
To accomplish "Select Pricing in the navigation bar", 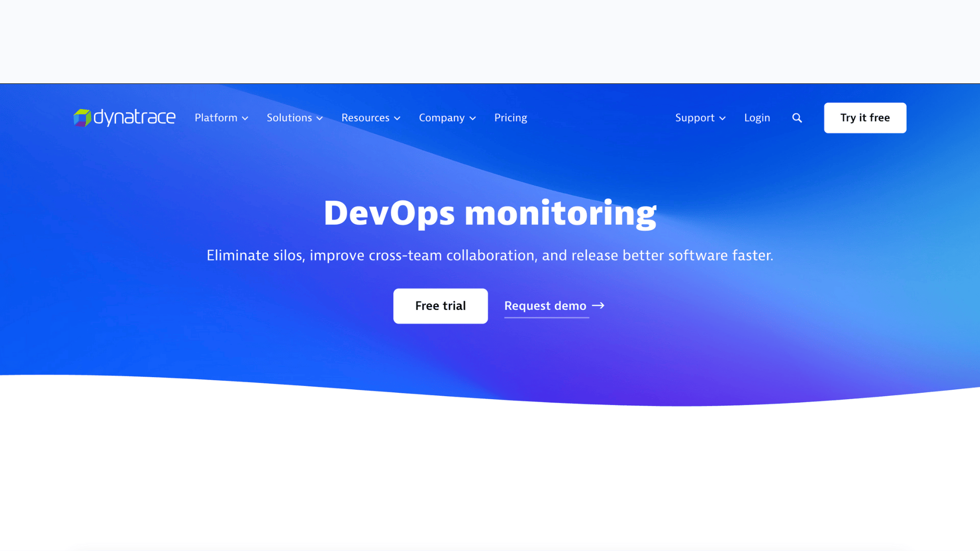I will pyautogui.click(x=511, y=118).
